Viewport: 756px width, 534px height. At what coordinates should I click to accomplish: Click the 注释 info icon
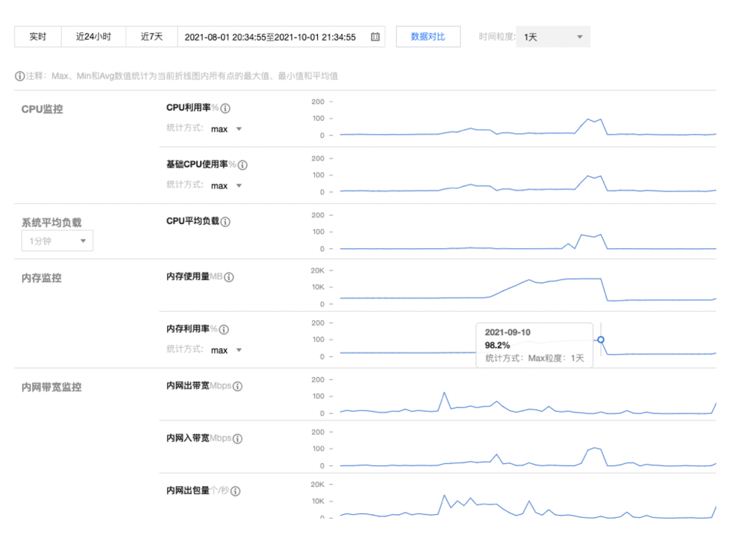20,76
